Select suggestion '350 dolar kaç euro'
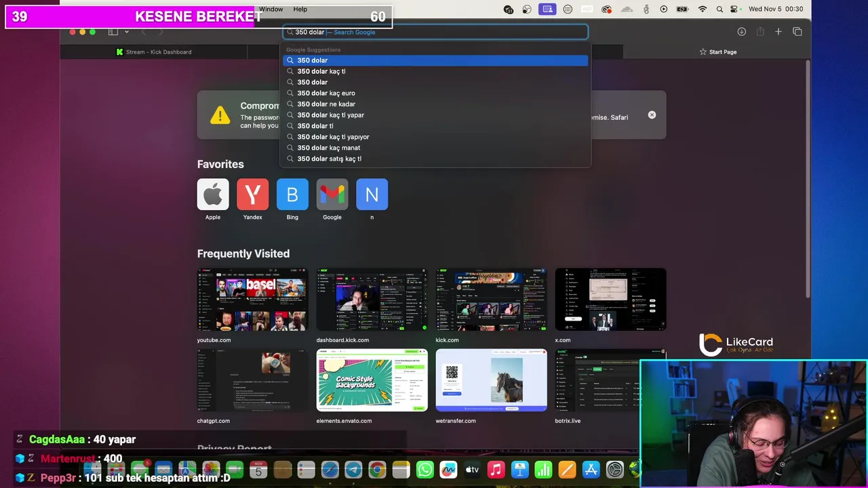The height and width of the screenshot is (488, 868). tap(435, 93)
